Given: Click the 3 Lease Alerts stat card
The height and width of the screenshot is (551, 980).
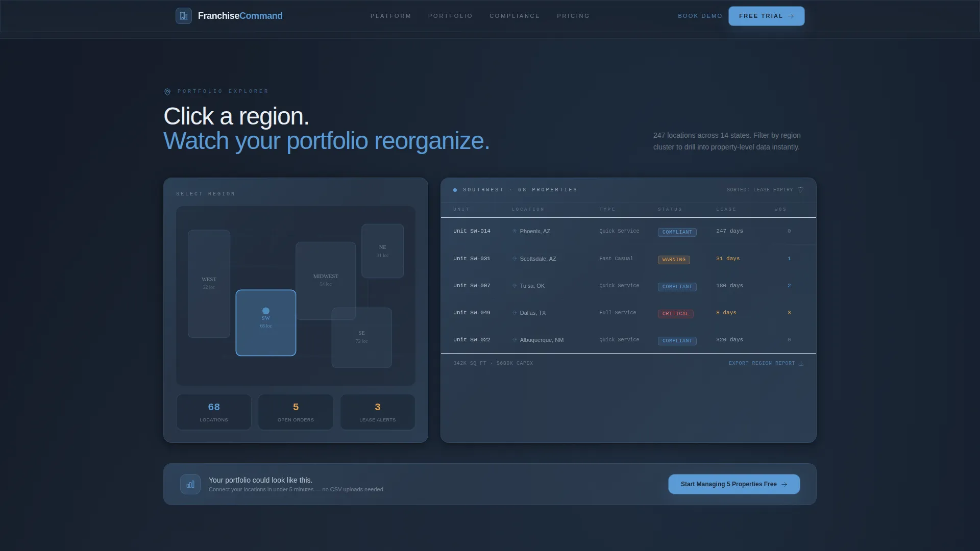Looking at the screenshot, I should click(x=378, y=412).
